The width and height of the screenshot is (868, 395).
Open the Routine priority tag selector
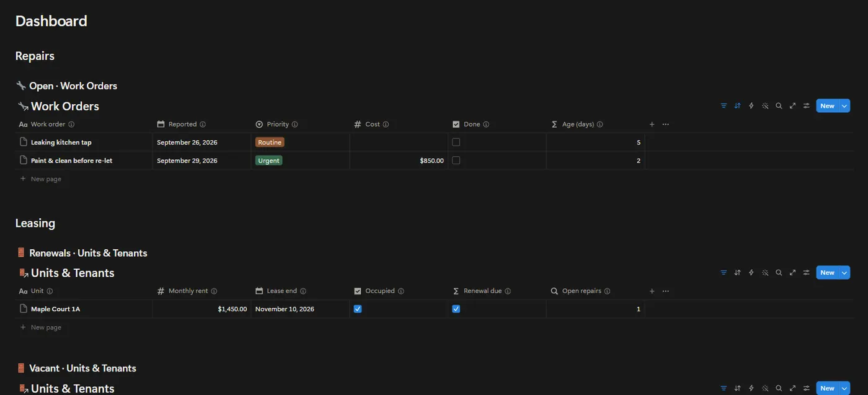(270, 143)
